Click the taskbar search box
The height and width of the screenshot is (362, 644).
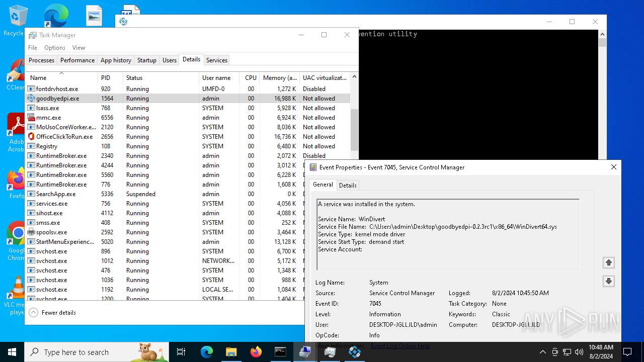click(x=97, y=352)
